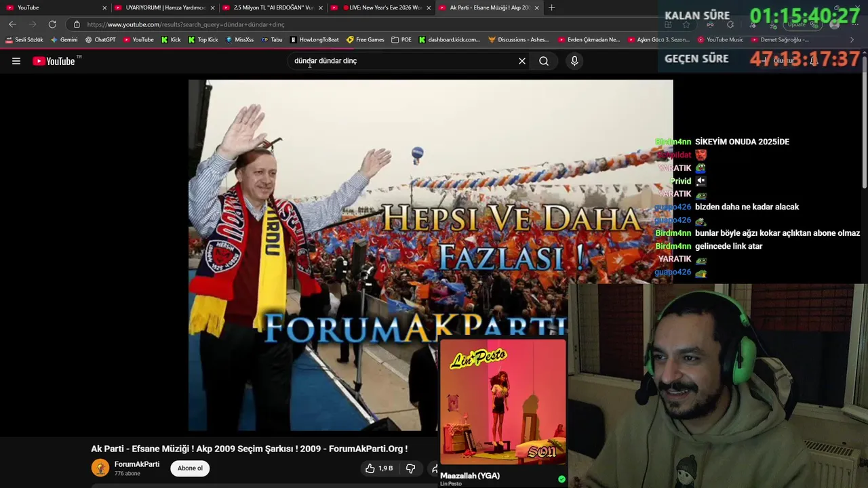
Task: Click the site info lock icon in address bar
Action: (x=77, y=24)
